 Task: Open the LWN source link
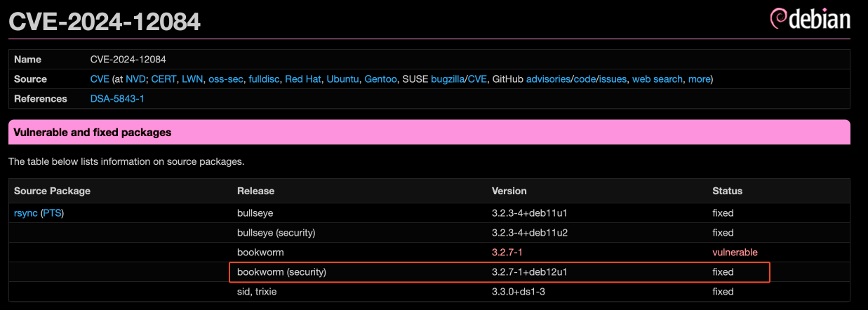tap(192, 79)
